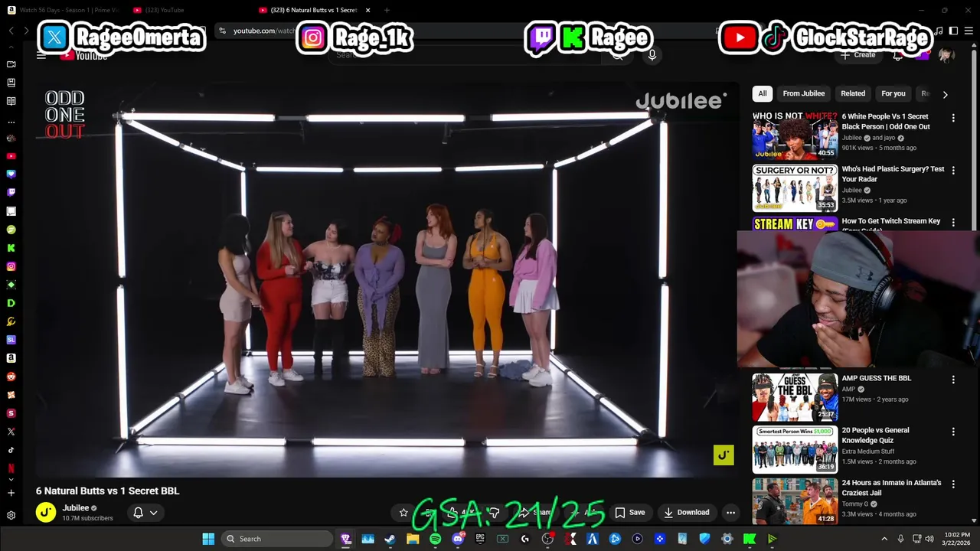Switch to 'Watch 56 Days' Prime Video tab

(64, 10)
